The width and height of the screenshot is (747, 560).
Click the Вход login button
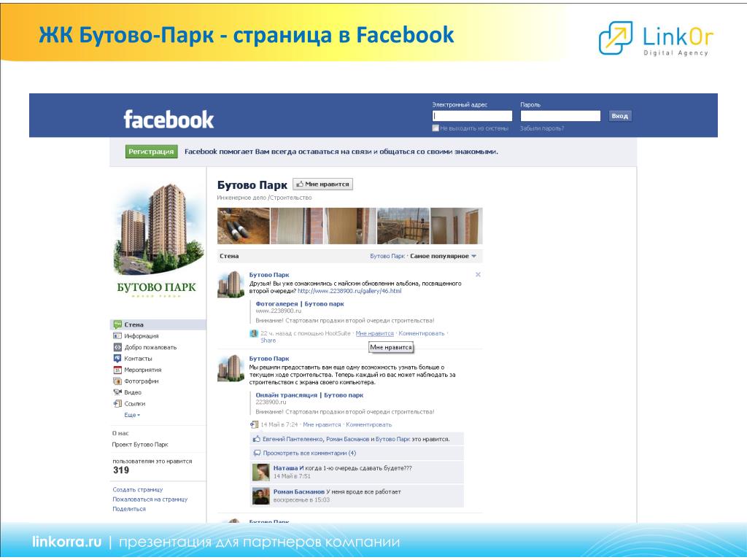[x=620, y=116]
